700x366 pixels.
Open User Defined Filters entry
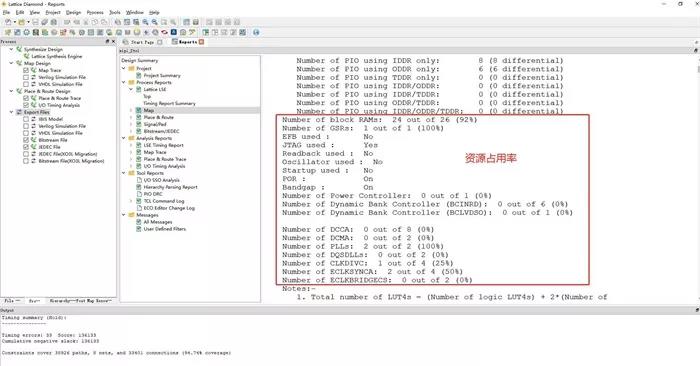pos(165,229)
